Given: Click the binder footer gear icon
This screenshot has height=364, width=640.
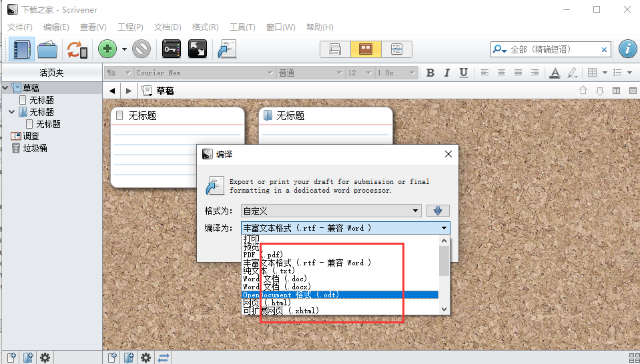Looking at the screenshot, I should pyautogui.click(x=45, y=358).
